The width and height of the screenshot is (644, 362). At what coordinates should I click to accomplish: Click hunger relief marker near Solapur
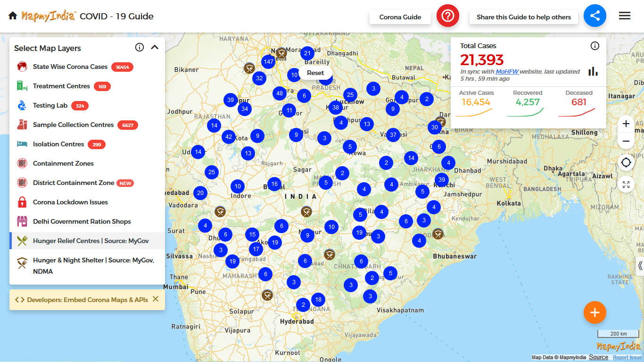(267, 295)
